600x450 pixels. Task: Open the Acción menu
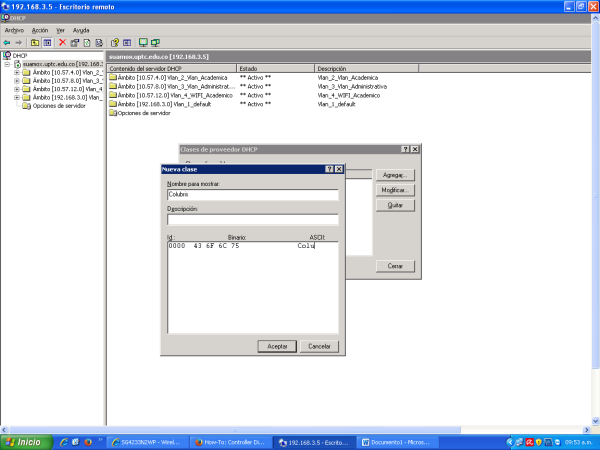pyautogui.click(x=40, y=30)
